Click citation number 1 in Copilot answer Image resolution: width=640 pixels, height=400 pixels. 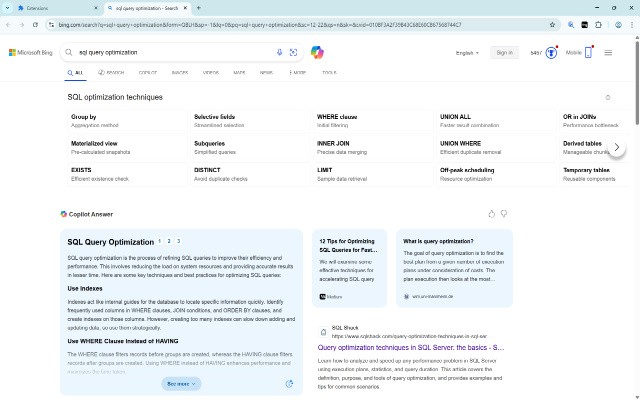[x=160, y=241]
